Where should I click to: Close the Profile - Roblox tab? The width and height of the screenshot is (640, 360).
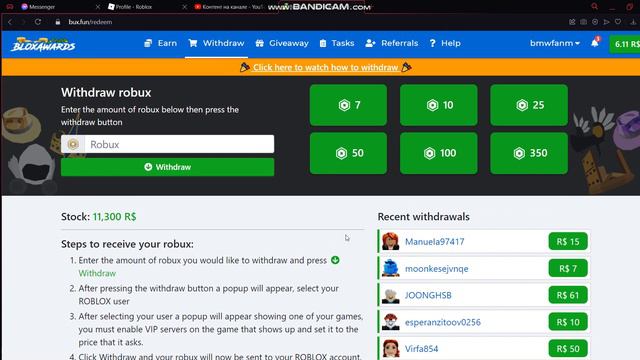point(184,7)
